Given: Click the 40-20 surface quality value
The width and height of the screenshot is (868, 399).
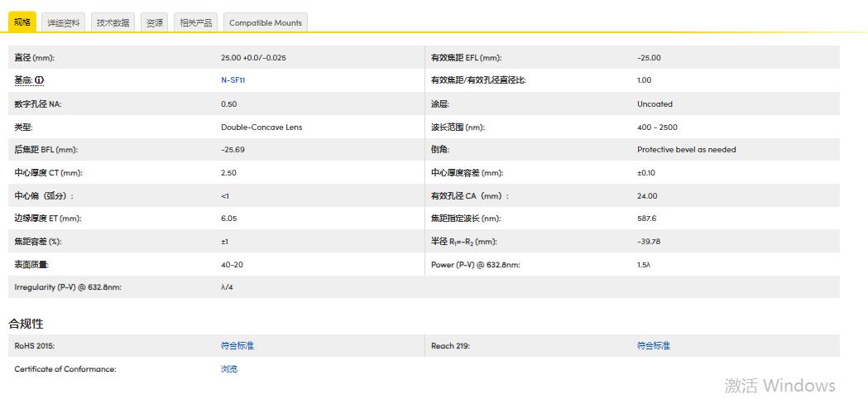Looking at the screenshot, I should click(232, 265).
